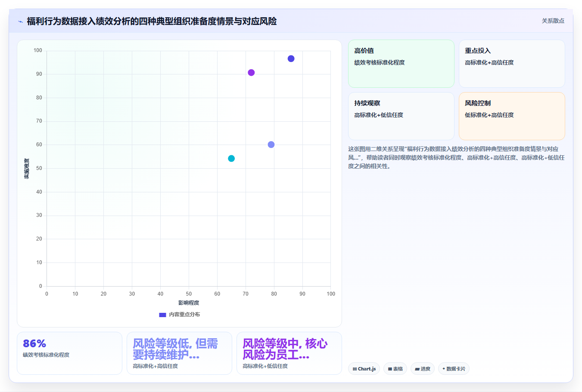Click the 高标准化+低信任度 caption in bottom card
582x392 pixels.
tap(265, 366)
